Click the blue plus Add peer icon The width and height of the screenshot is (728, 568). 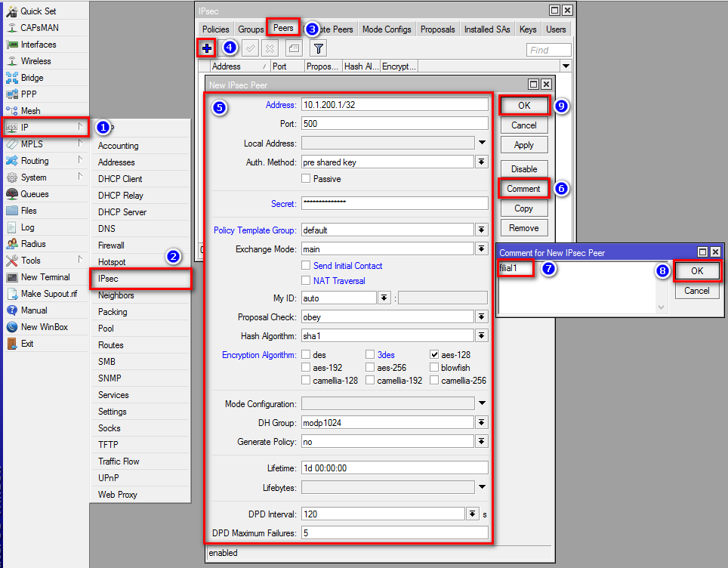207,48
